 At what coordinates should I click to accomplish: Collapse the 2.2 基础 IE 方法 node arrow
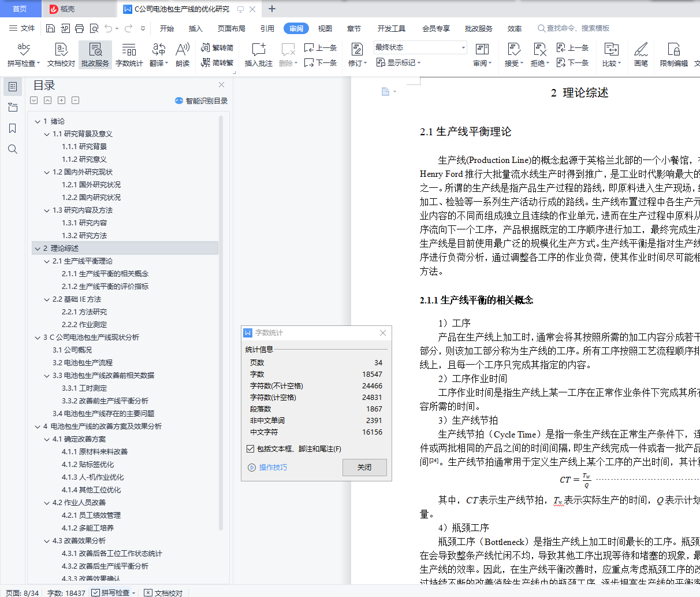pos(47,299)
